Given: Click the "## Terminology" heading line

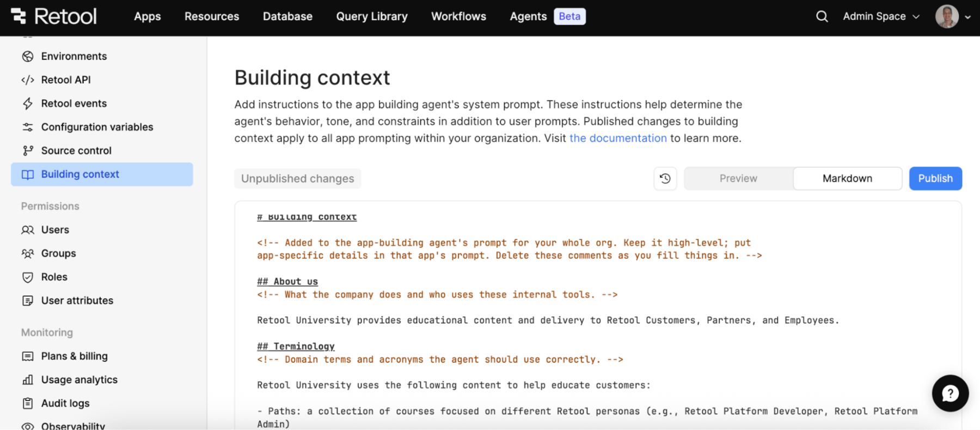Looking at the screenshot, I should point(296,347).
